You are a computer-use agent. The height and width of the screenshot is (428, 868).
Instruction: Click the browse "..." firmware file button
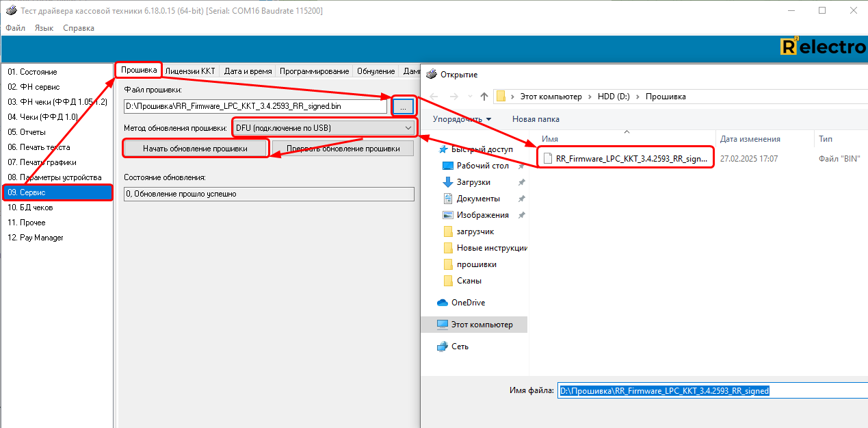404,106
